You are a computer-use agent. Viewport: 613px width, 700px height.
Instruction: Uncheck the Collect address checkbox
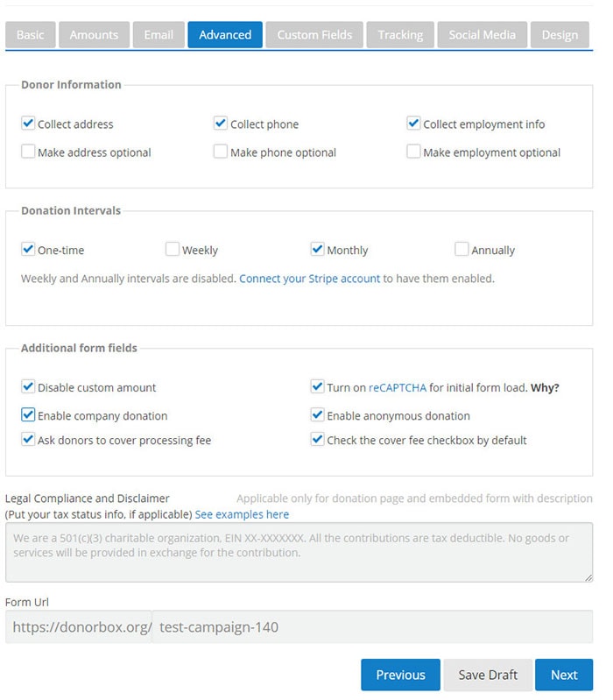(x=28, y=124)
